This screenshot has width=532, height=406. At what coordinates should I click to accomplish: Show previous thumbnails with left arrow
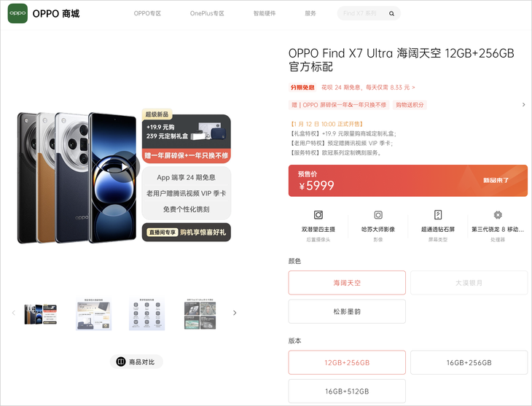click(x=14, y=313)
